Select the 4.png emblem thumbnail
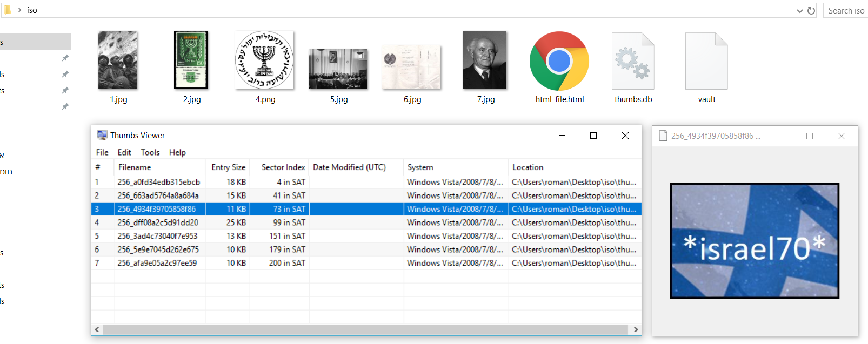The width and height of the screenshot is (868, 344). coord(264,60)
